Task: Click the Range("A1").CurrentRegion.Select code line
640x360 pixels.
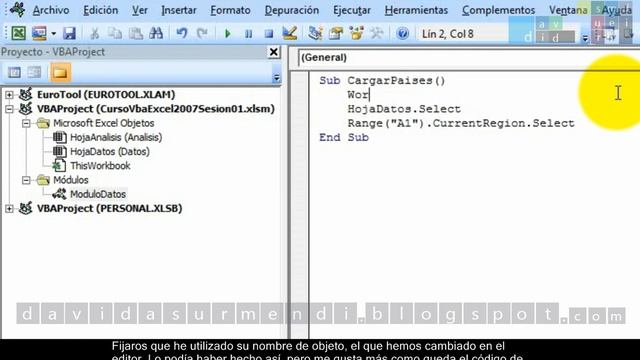Action: (461, 123)
